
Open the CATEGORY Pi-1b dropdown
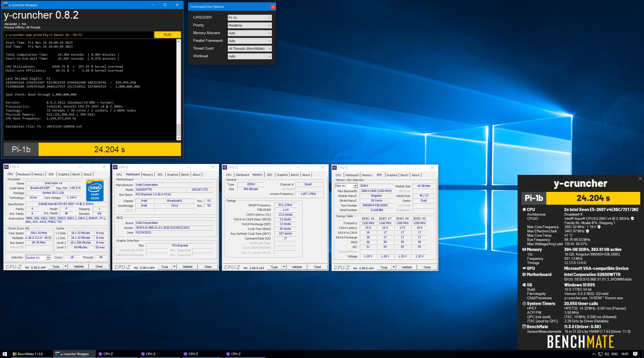[x=250, y=18]
